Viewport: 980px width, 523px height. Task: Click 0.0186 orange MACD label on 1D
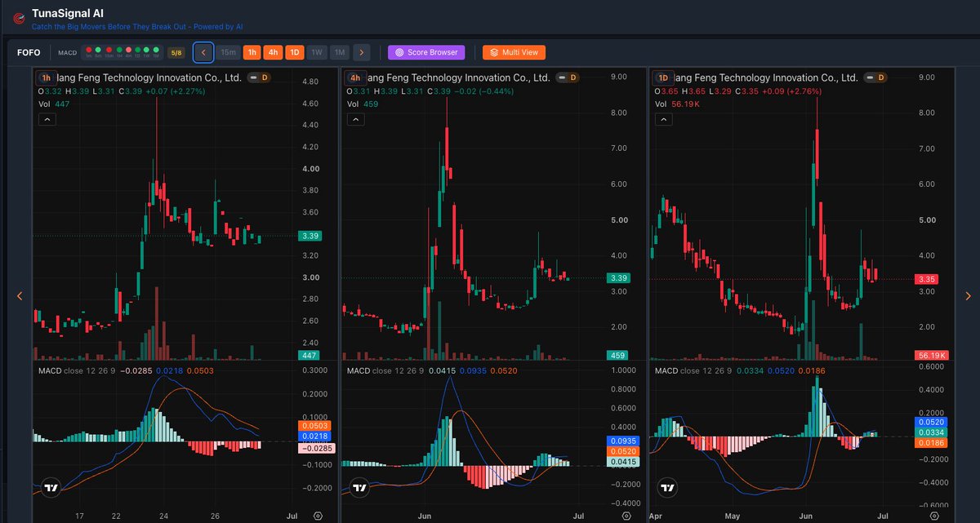(x=932, y=442)
